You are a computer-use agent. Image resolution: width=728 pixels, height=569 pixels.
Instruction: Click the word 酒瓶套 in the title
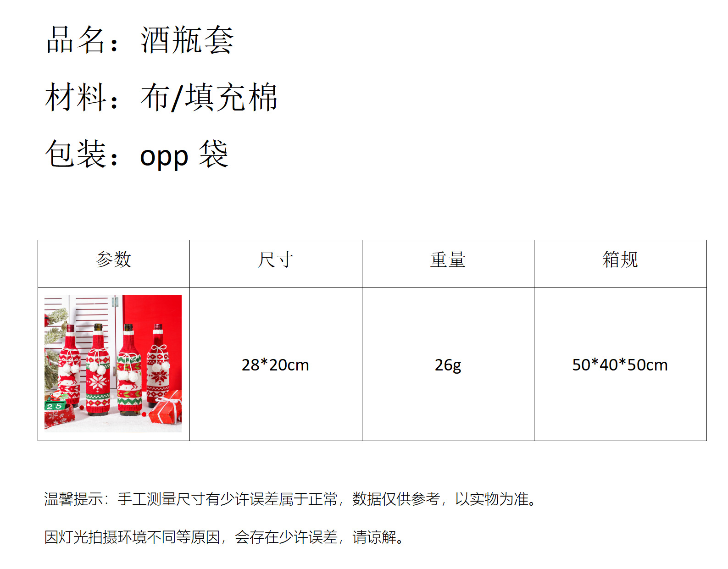187,40
